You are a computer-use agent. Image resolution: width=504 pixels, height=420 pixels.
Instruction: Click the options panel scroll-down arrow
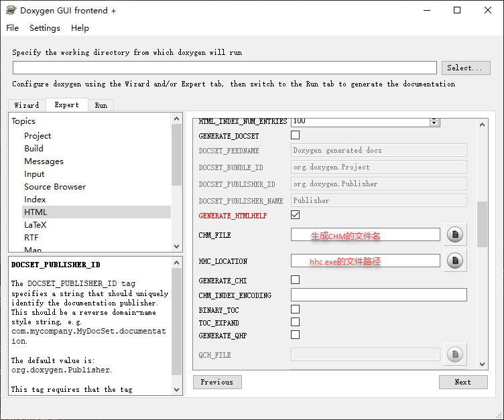[482, 364]
